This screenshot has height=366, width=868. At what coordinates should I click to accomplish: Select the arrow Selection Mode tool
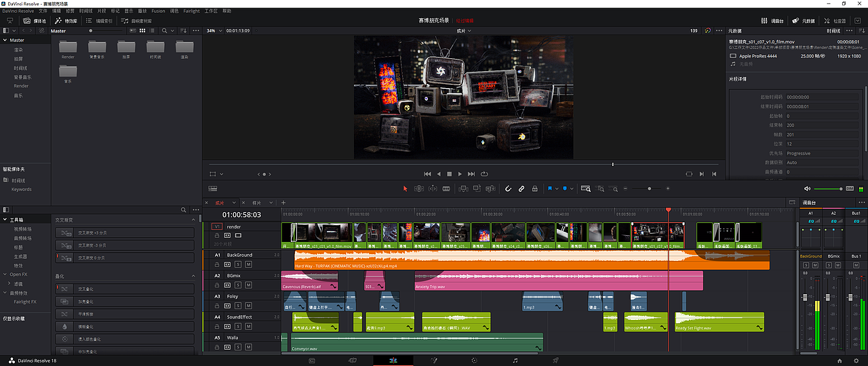pyautogui.click(x=406, y=188)
